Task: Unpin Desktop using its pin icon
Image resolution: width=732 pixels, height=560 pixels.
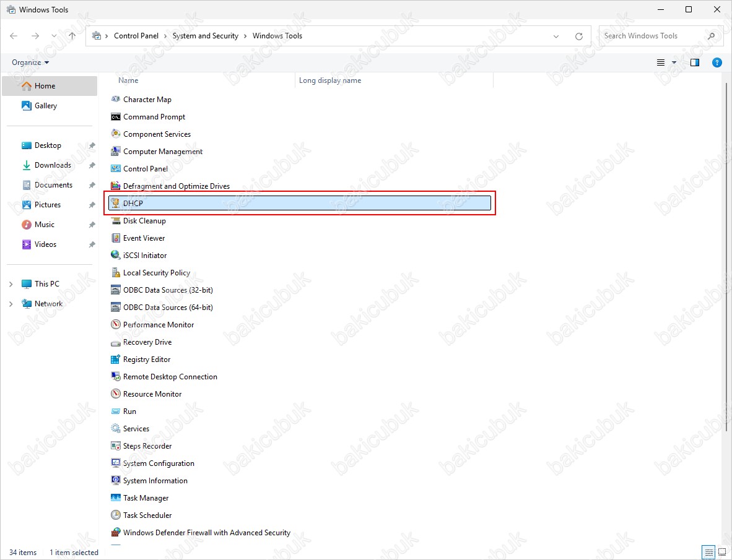Action: (x=92, y=145)
